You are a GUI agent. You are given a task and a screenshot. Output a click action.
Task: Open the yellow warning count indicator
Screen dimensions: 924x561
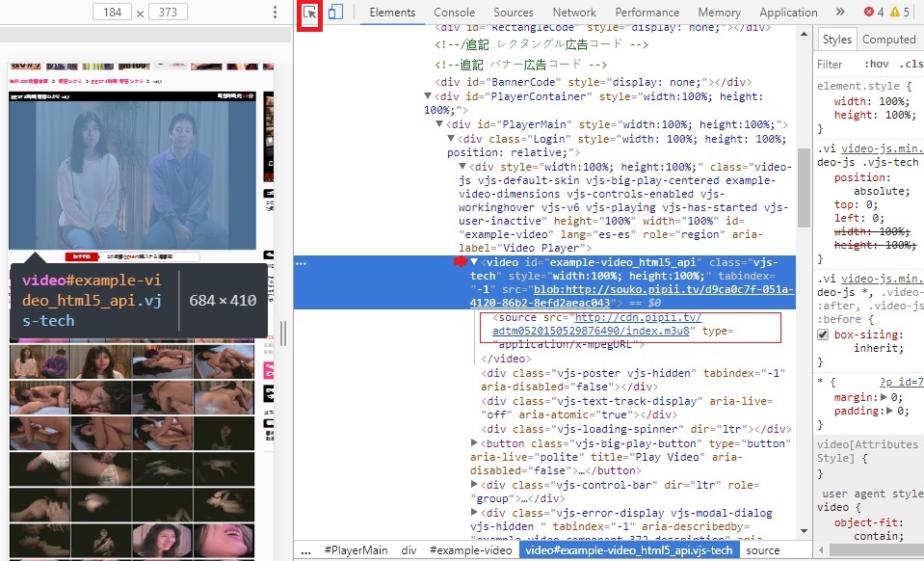[x=900, y=12]
